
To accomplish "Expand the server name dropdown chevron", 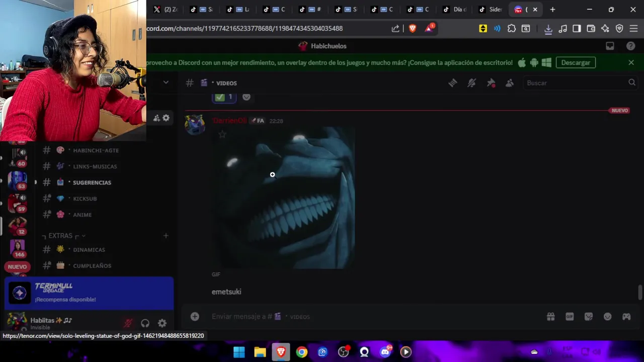I will coord(166,82).
